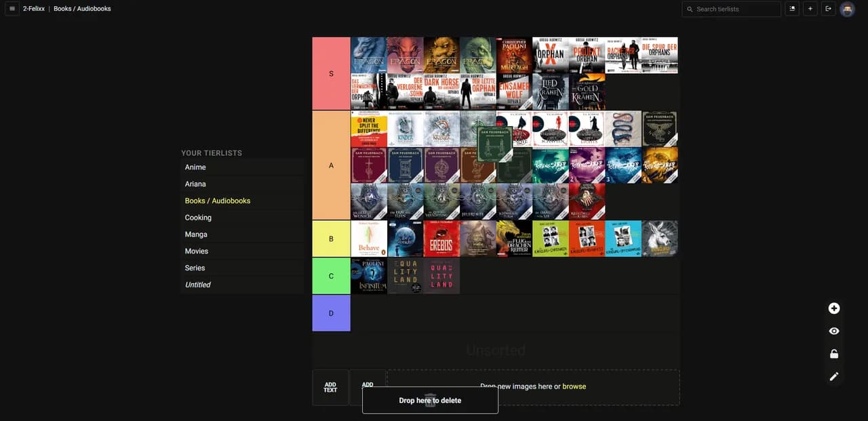This screenshot has height=421, width=868.
Task: Click the yellow B tier label
Action: [331, 239]
